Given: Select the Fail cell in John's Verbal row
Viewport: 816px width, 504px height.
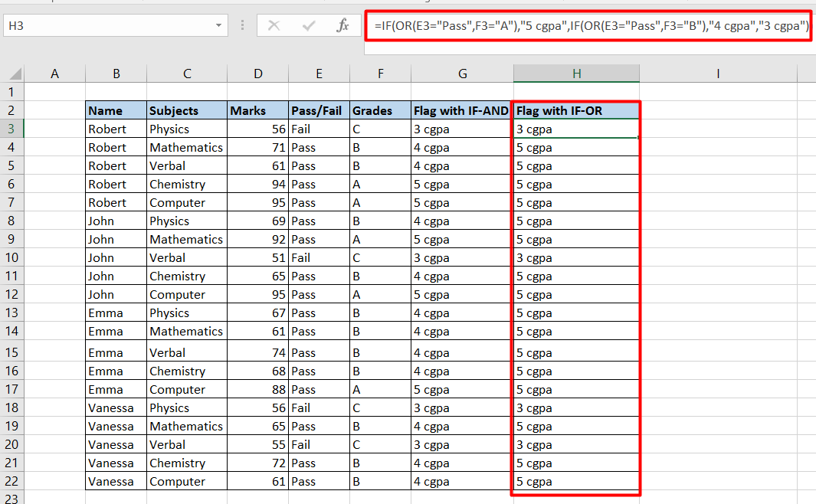Looking at the screenshot, I should click(319, 257).
